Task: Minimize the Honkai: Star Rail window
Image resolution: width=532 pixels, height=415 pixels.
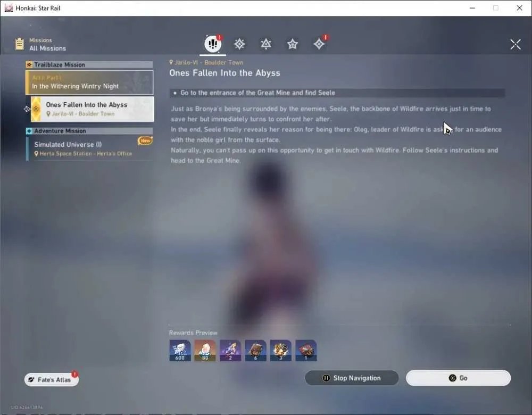Action: tap(472, 8)
